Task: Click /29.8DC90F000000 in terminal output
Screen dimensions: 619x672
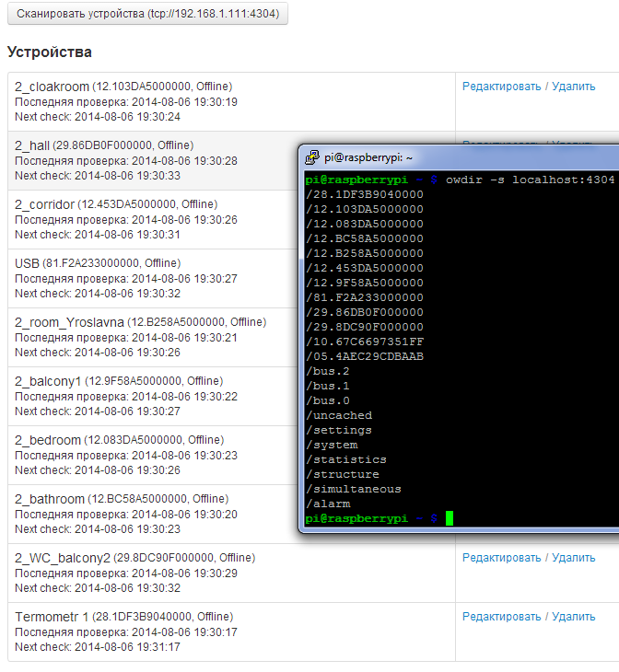Action: click(365, 327)
